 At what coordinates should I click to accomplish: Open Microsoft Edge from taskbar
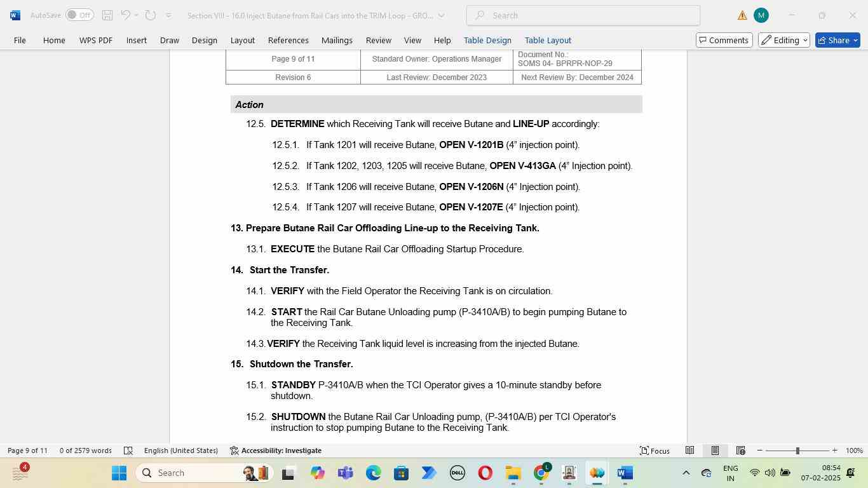point(373,473)
